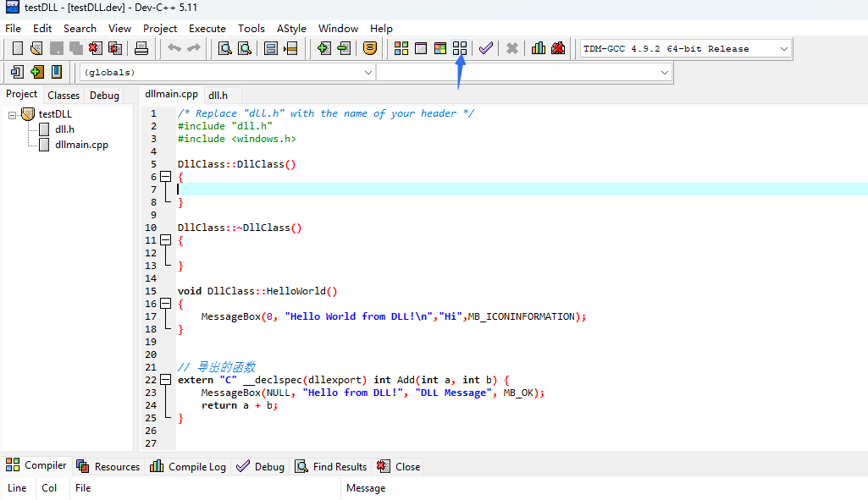Click the Close bottom panel tab
Image resolution: width=868 pixels, height=500 pixels.
coord(399,467)
